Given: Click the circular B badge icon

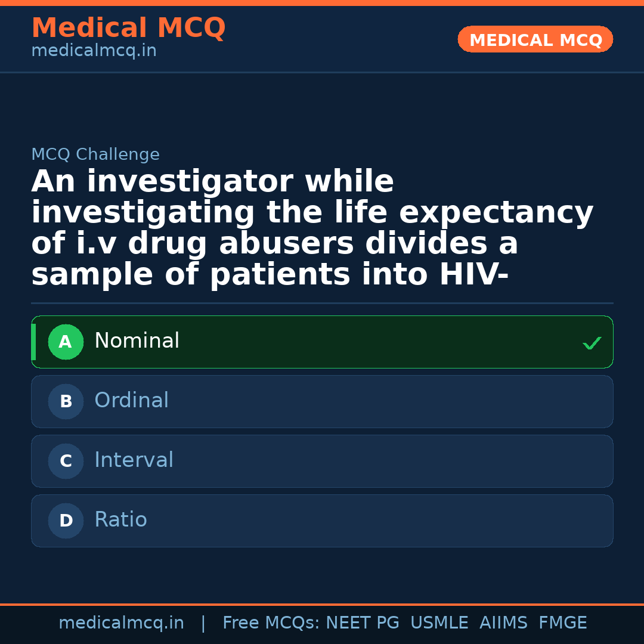Looking at the screenshot, I should coord(66,401).
